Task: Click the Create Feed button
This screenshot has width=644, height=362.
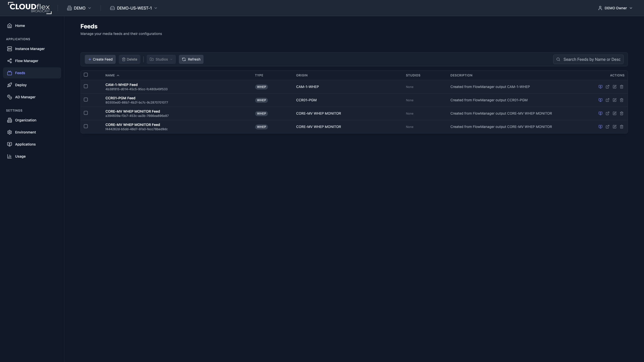Action: tap(100, 59)
